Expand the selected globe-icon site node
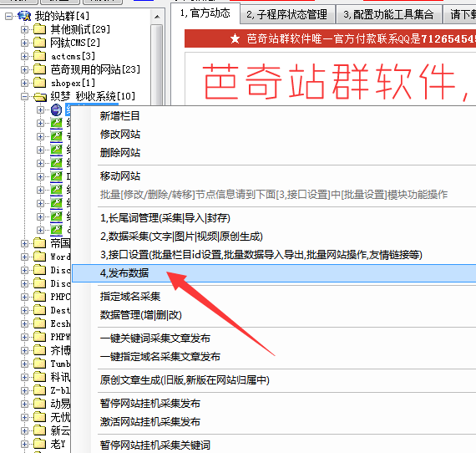Screen dimensions: 476x453 [40, 109]
